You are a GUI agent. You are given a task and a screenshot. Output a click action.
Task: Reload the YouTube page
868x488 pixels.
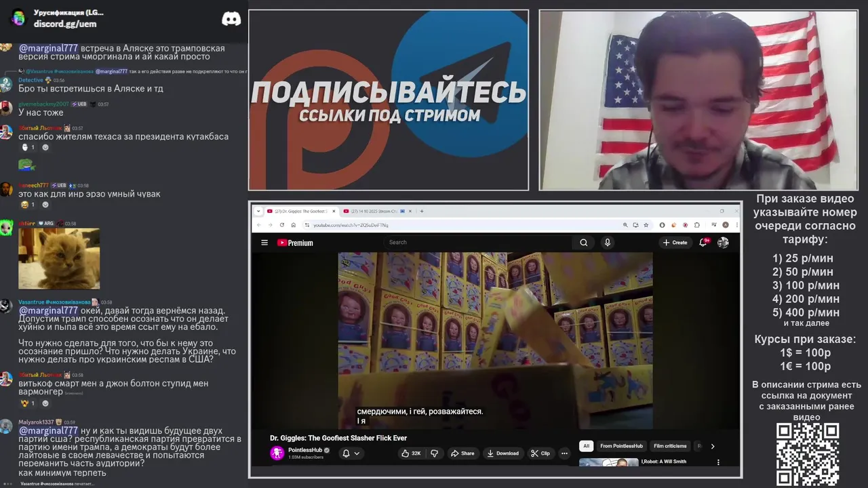[281, 225]
